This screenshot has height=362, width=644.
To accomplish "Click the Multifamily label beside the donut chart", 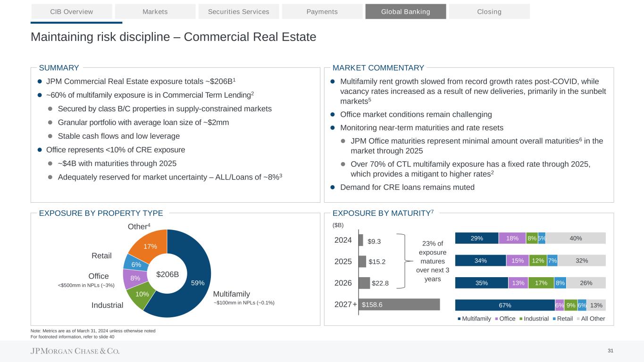I will click(x=232, y=294).
